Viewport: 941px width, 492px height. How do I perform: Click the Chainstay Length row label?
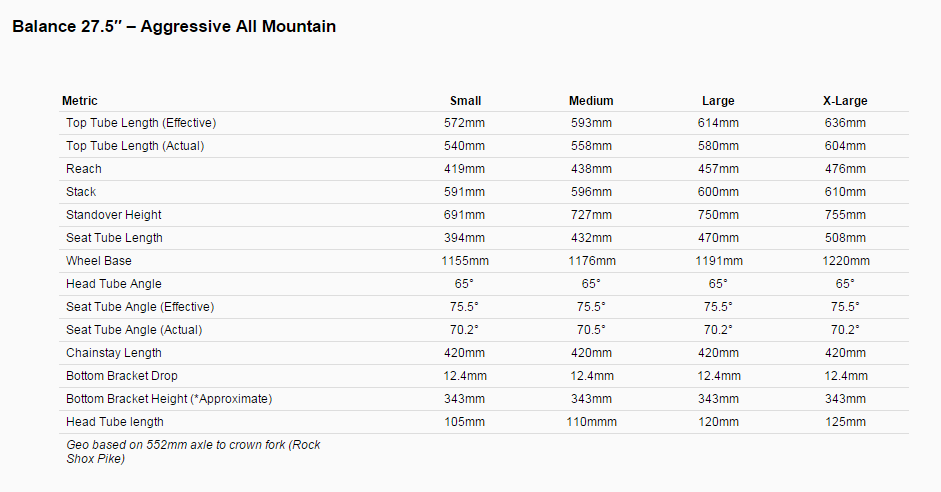point(113,353)
